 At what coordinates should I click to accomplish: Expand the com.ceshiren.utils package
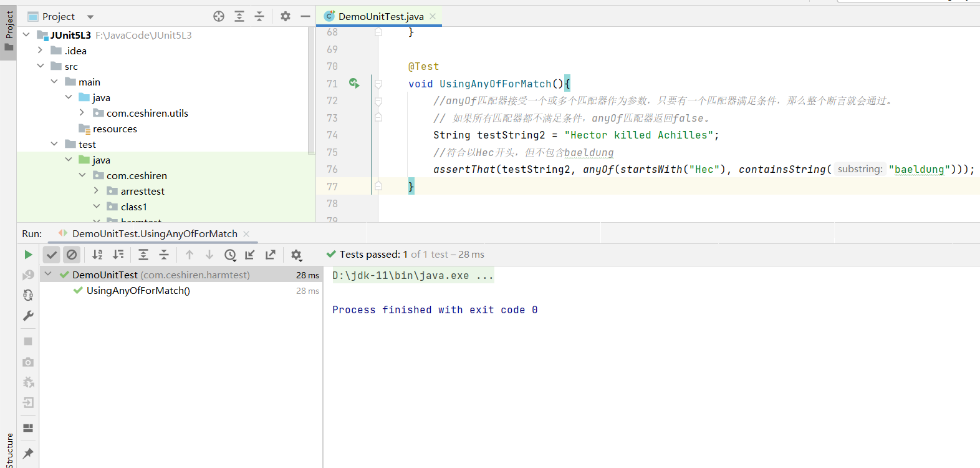(x=82, y=113)
